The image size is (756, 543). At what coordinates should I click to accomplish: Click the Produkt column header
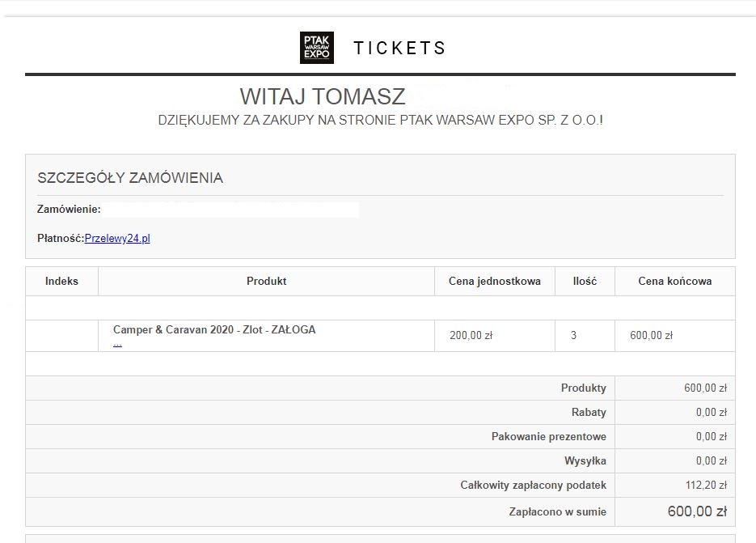point(266,282)
